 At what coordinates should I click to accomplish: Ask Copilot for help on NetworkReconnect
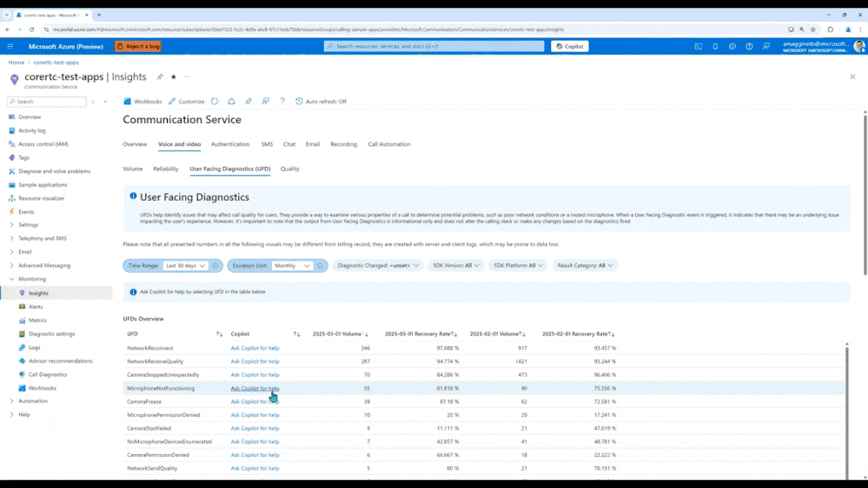click(255, 348)
